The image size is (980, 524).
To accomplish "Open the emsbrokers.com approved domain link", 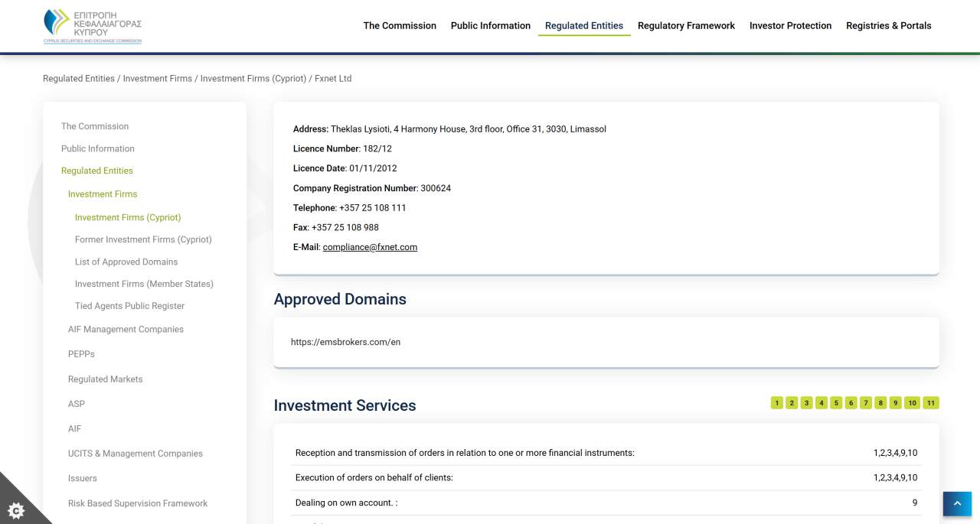I will 345,342.
